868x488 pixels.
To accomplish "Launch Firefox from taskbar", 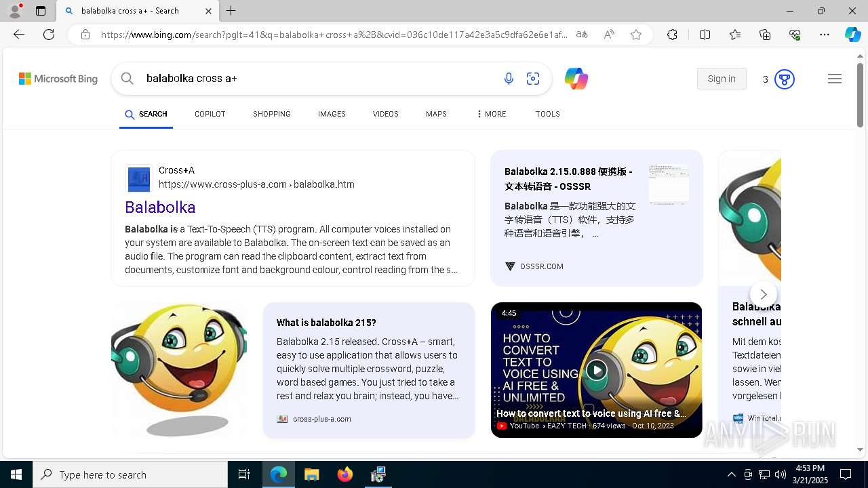I will [345, 474].
